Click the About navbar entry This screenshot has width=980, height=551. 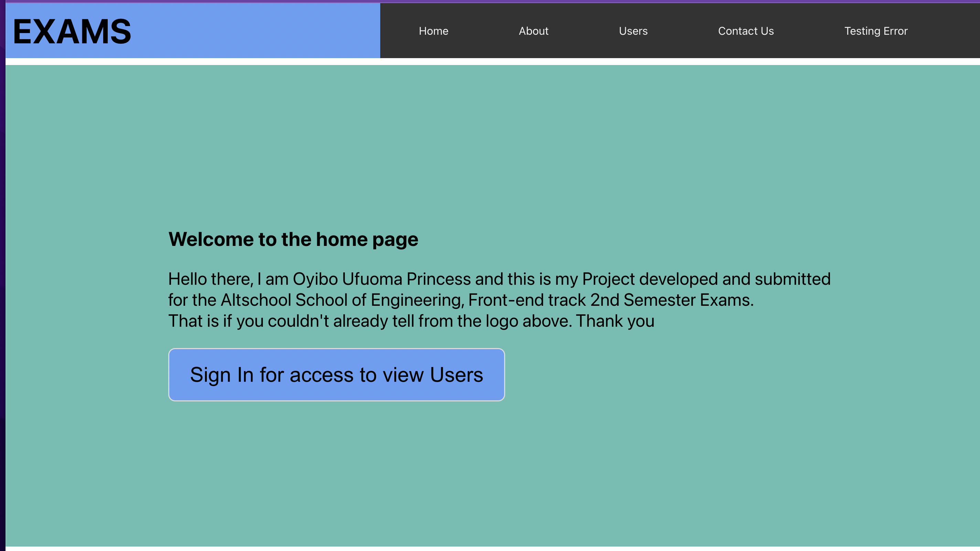tap(533, 31)
